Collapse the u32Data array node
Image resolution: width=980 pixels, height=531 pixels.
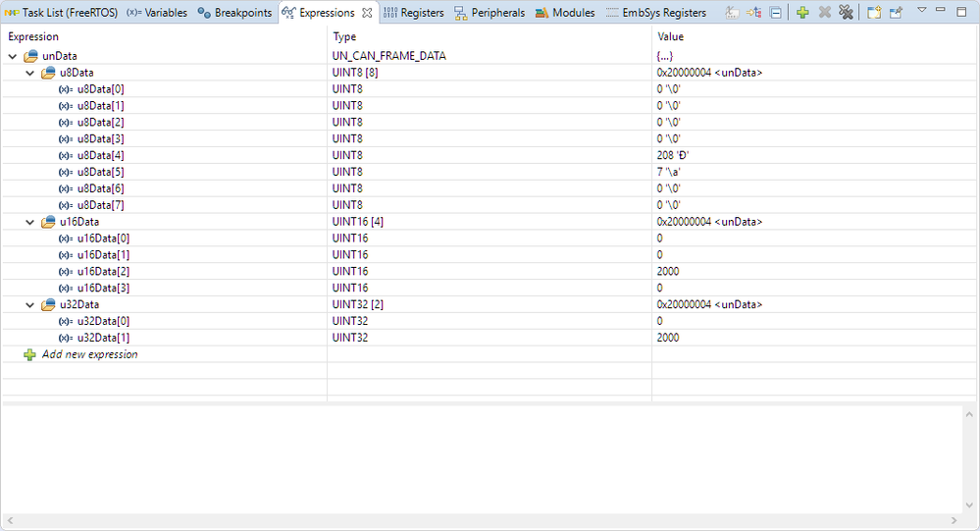(29, 305)
